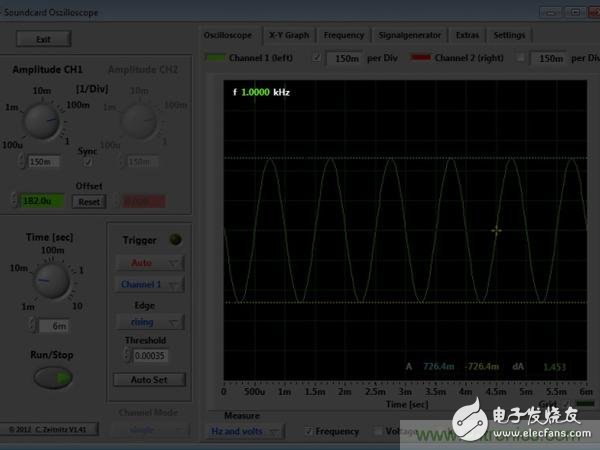
Task: Toggle the Channel 1 per Div checkbox
Action: pyautogui.click(x=318, y=59)
